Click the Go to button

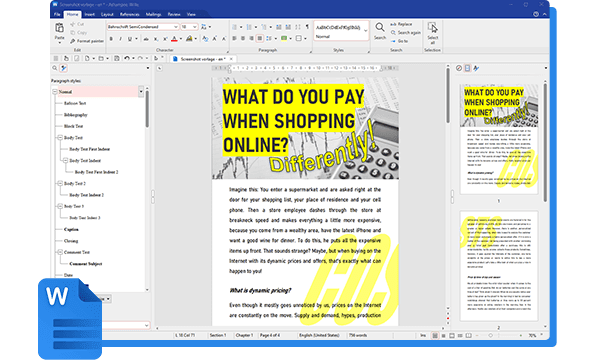399,41
